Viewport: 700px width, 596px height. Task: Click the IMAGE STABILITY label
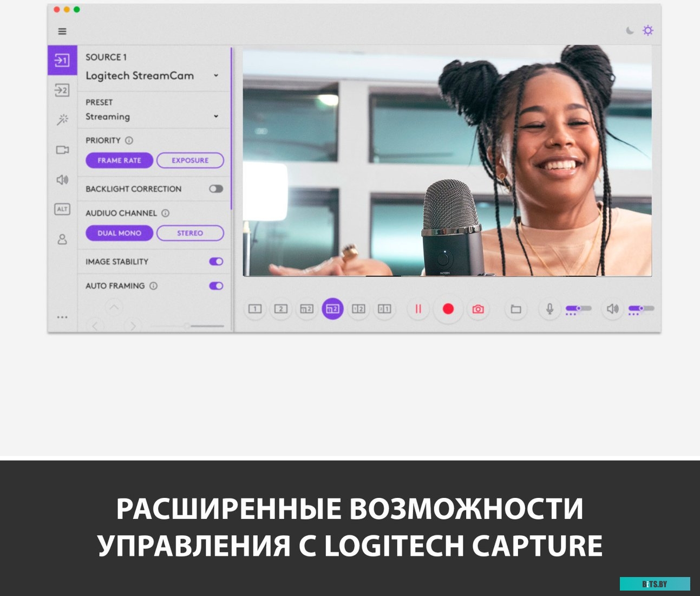tap(117, 261)
